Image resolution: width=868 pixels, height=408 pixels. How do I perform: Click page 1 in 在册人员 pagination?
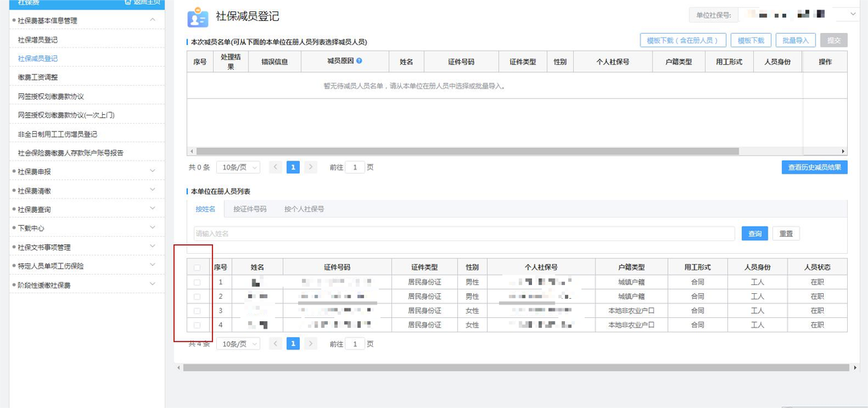(293, 344)
